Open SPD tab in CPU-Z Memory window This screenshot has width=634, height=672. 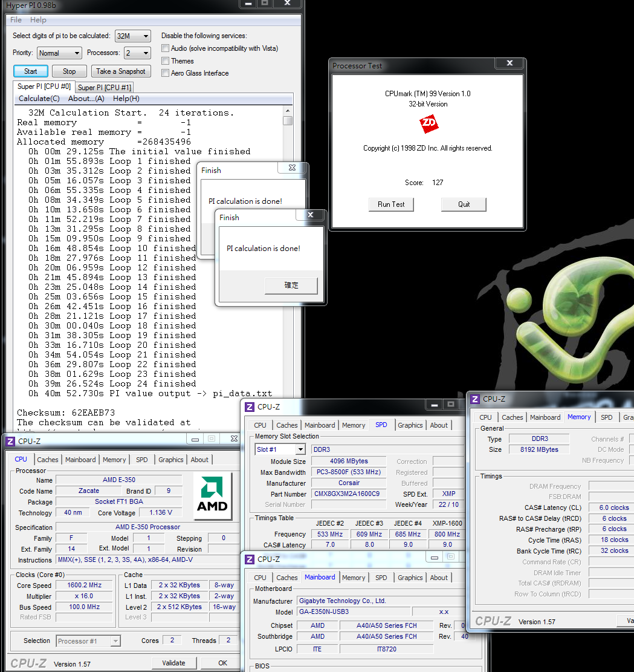(606, 417)
